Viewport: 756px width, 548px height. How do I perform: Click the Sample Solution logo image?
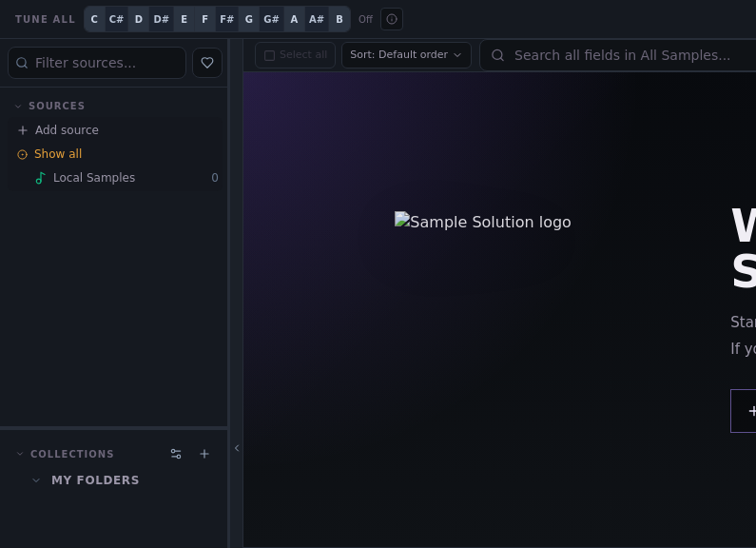483,222
